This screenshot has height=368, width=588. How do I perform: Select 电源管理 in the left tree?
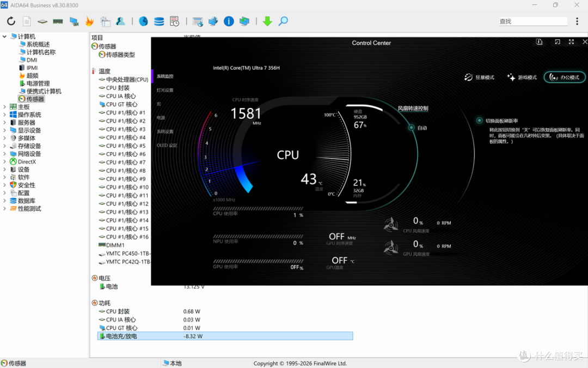tap(38, 83)
